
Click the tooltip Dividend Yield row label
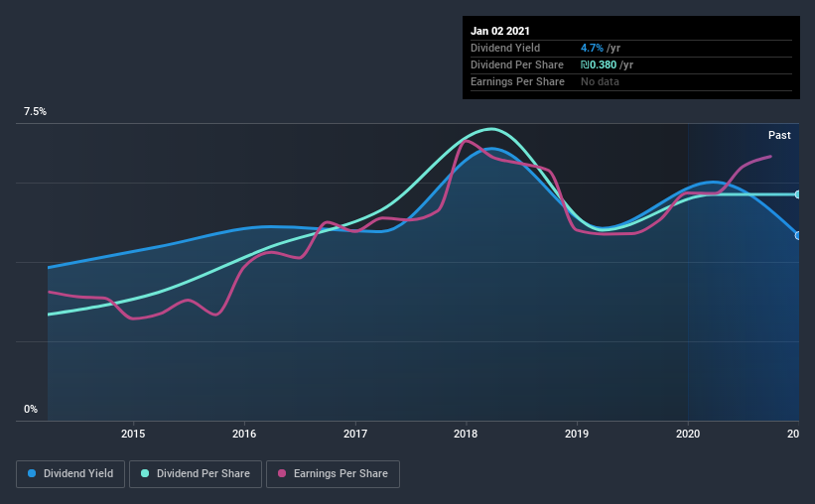click(x=505, y=48)
